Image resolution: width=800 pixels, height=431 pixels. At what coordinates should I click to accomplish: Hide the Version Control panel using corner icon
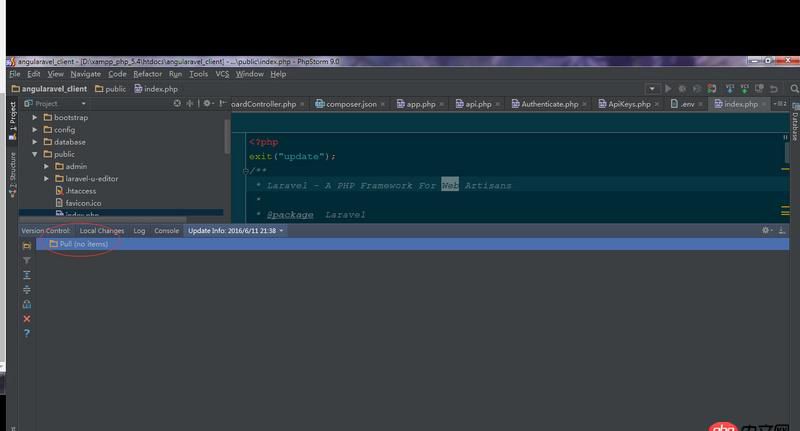pos(782,231)
